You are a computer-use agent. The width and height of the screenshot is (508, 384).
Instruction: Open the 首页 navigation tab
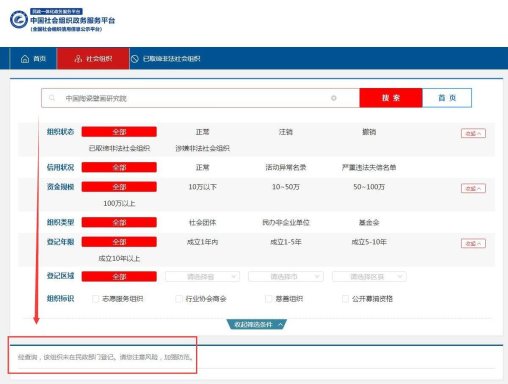point(33,59)
